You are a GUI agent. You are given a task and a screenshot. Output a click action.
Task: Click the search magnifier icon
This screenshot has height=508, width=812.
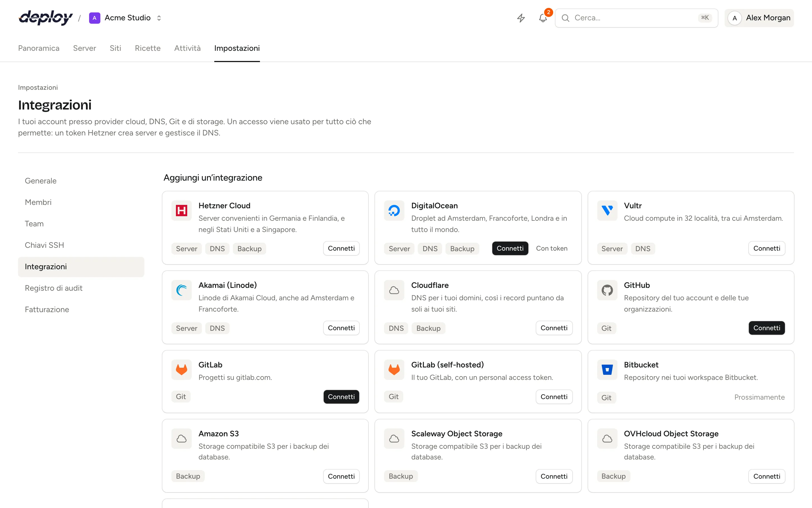coord(565,18)
